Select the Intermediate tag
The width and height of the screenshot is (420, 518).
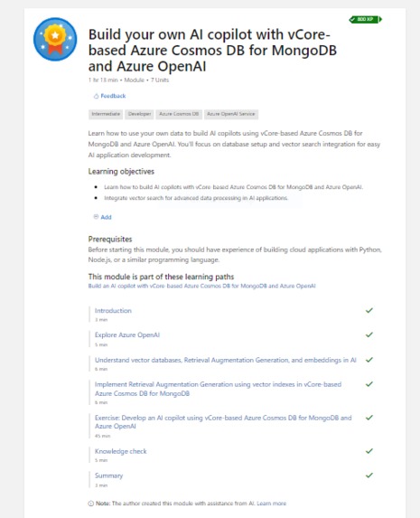click(106, 114)
